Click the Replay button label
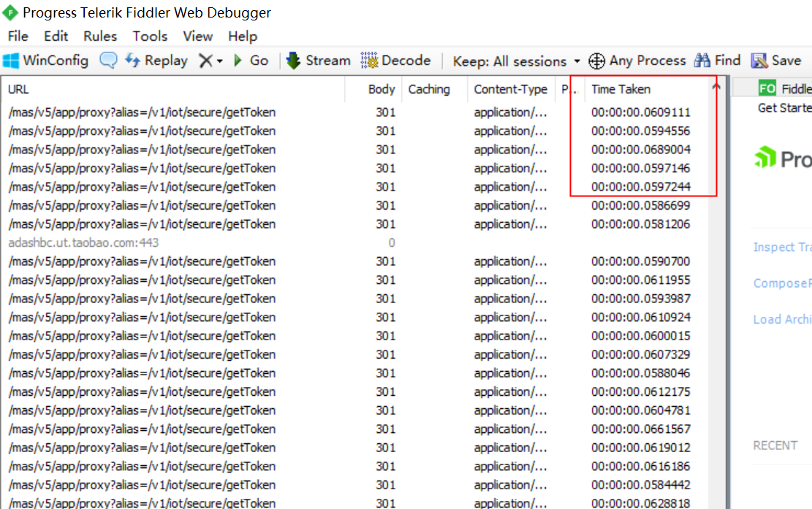Screen dimensions: 812x509 pos(166,61)
